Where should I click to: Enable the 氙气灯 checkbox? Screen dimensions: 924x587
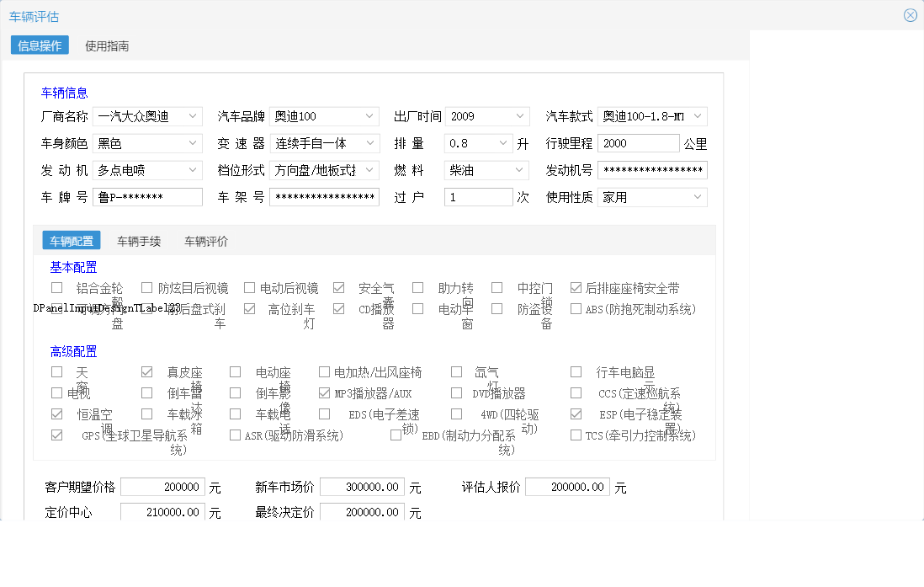point(455,371)
